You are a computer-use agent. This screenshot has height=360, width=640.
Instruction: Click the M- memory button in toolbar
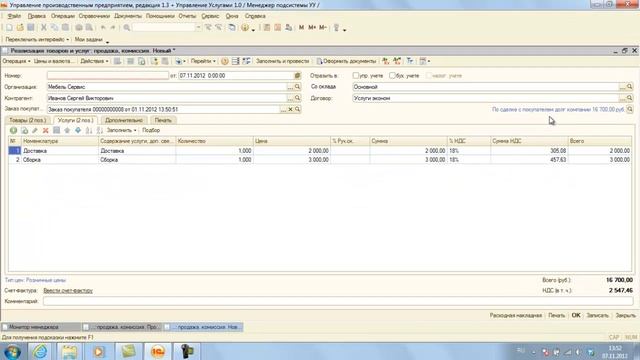tap(323, 28)
